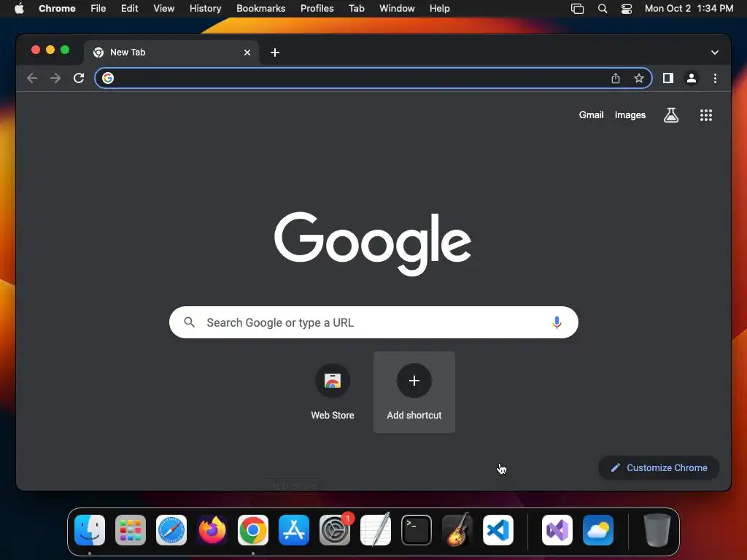
Task: Start voice search with the microphone
Action: tap(557, 322)
